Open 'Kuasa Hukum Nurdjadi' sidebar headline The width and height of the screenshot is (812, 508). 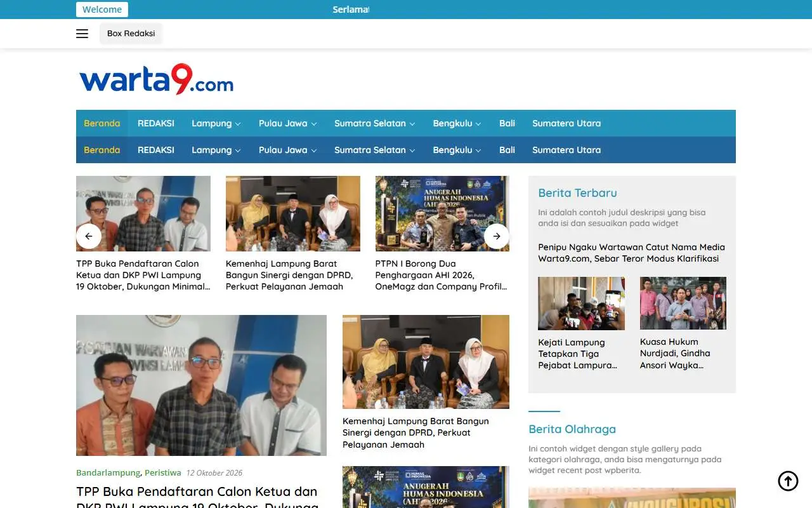click(x=675, y=354)
